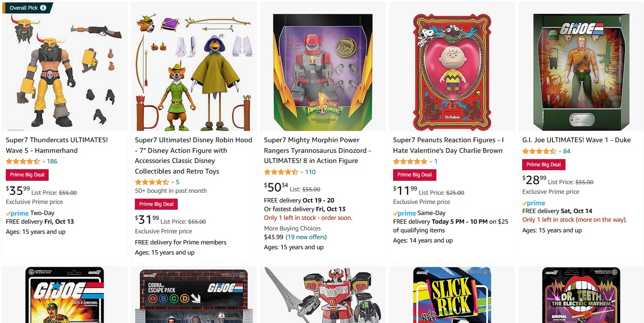Open the Super7 Peanuts Charlie Brown title link
This screenshot has height=323, width=644.
[448, 145]
